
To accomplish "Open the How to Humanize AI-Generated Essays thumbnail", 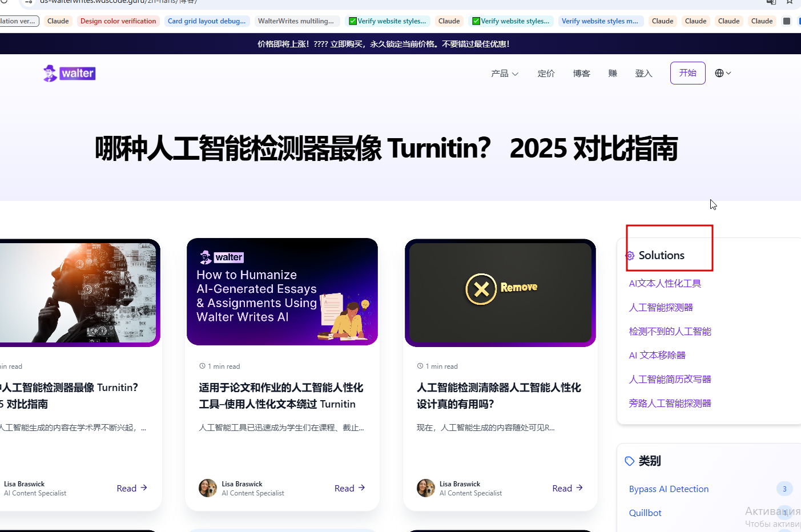I will point(282,292).
